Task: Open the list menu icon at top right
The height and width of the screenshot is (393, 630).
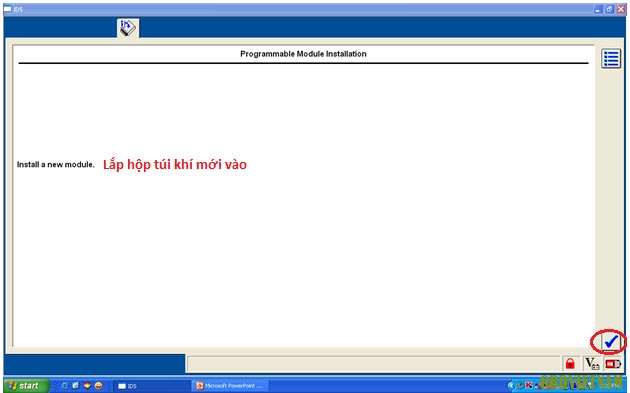Action: tap(611, 59)
